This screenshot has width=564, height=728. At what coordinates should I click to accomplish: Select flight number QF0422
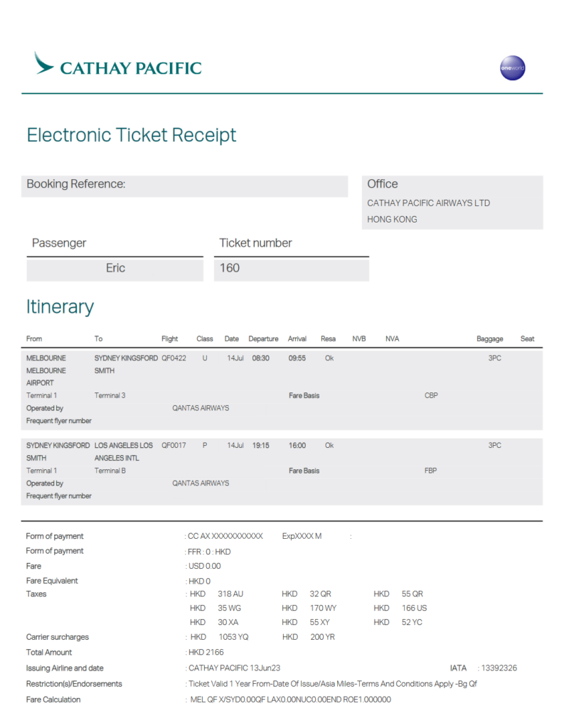(174, 358)
